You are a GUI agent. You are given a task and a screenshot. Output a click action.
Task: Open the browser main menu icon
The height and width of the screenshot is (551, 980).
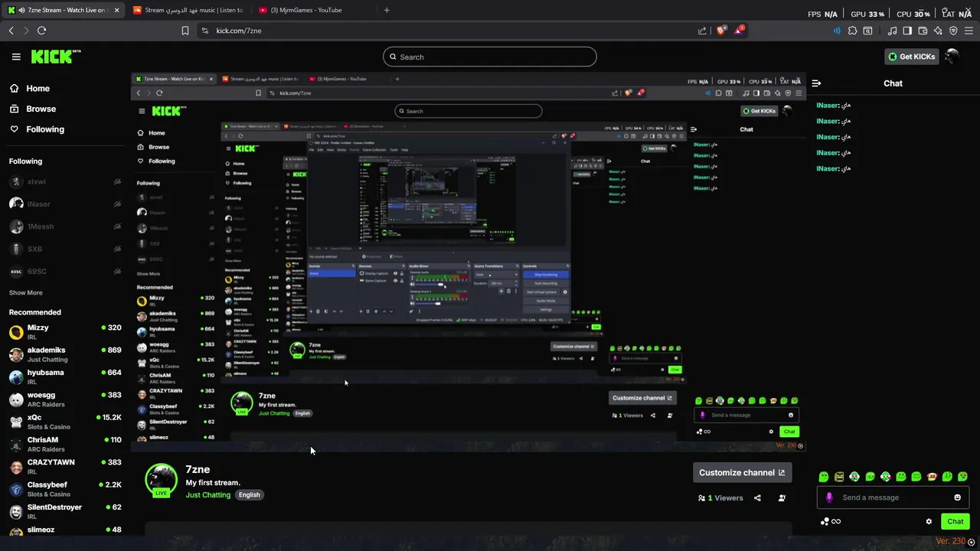[969, 31]
